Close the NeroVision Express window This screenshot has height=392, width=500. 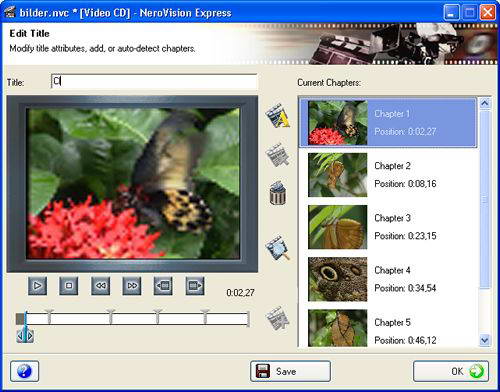click(487, 13)
